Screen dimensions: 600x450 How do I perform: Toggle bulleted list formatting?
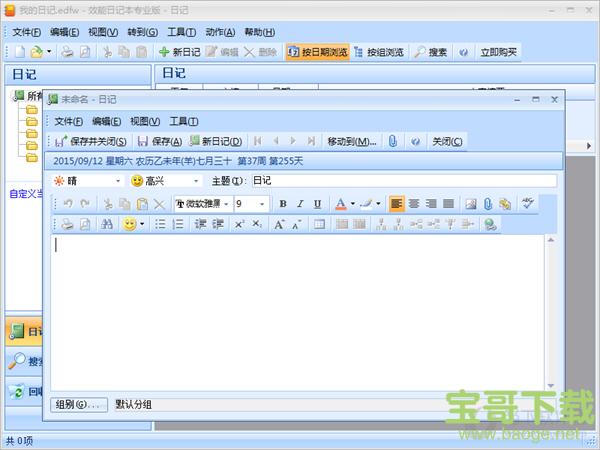[160, 224]
